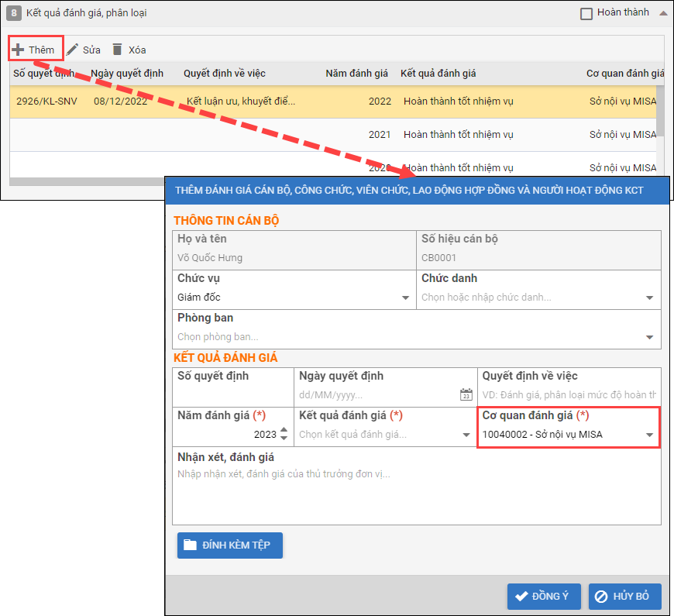Open calendar picker for Ngày quyết định
The width and height of the screenshot is (674, 616).
(x=466, y=394)
